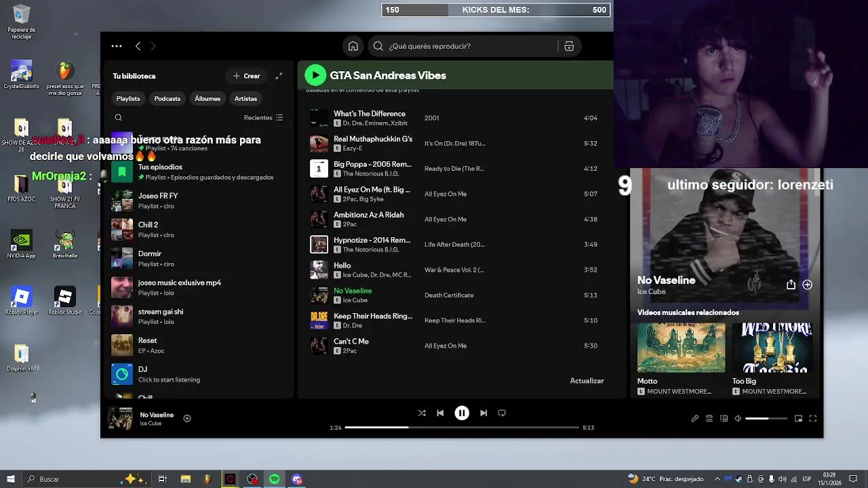868x488 pixels.
Task: Select the Podcasts filter chip
Action: click(167, 98)
